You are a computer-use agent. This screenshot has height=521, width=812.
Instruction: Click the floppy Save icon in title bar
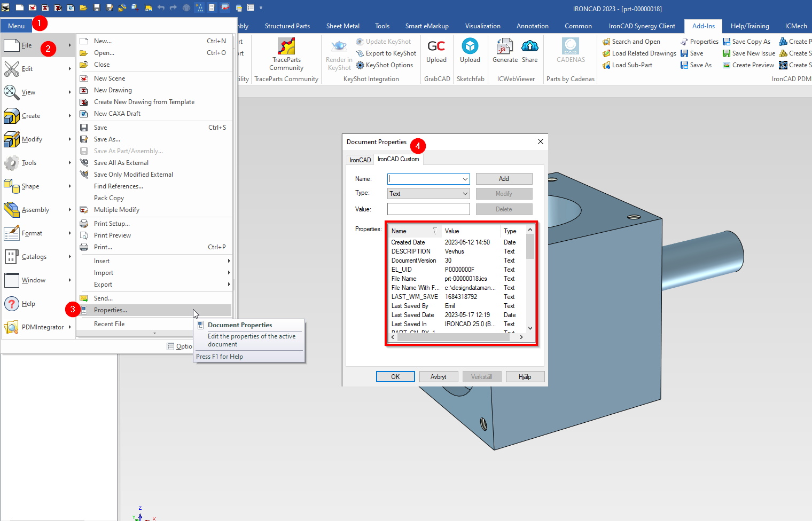pyautogui.click(x=97, y=7)
